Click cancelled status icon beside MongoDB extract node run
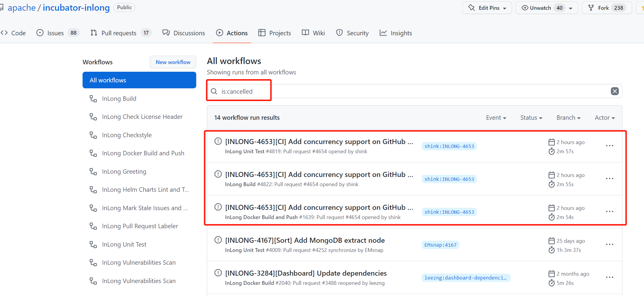The height and width of the screenshot is (297, 644). click(x=218, y=240)
